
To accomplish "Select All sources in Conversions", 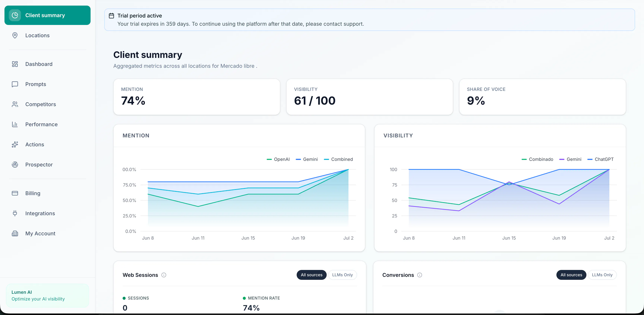I will pos(571,275).
